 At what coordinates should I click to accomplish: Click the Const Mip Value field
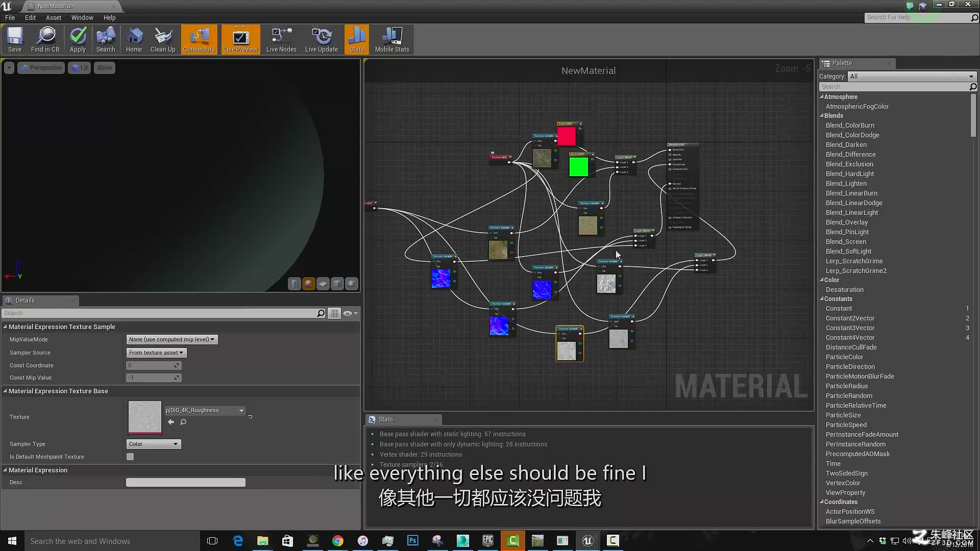(x=154, y=378)
